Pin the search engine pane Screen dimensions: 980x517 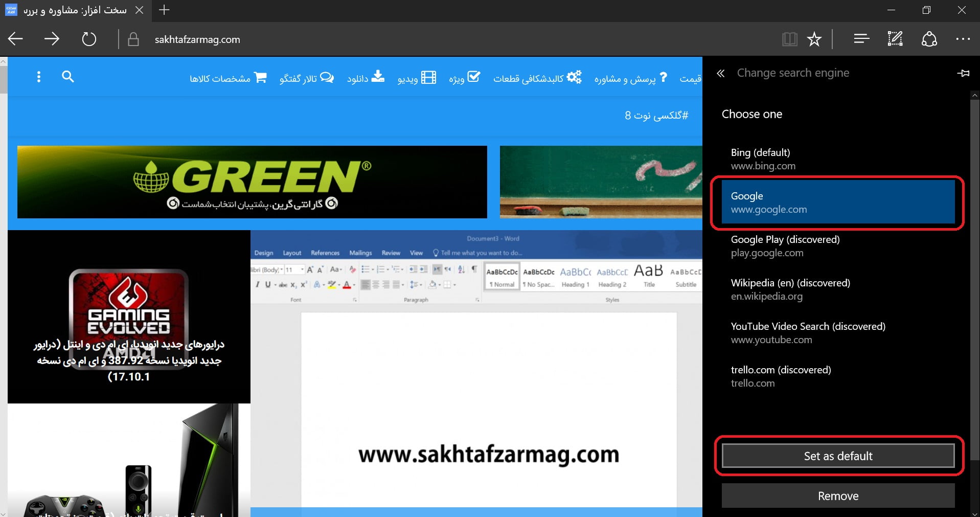click(x=963, y=74)
